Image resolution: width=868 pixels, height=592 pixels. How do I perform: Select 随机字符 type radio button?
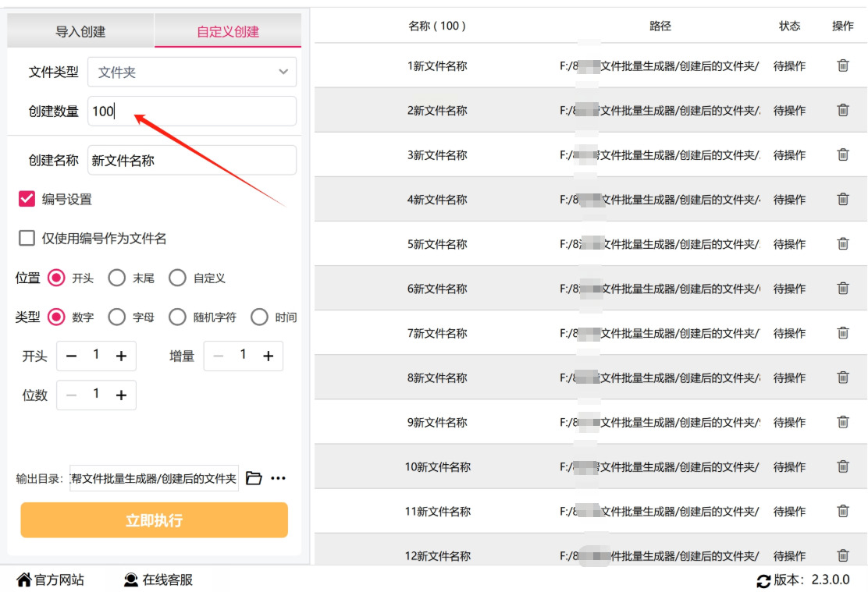pos(177,317)
